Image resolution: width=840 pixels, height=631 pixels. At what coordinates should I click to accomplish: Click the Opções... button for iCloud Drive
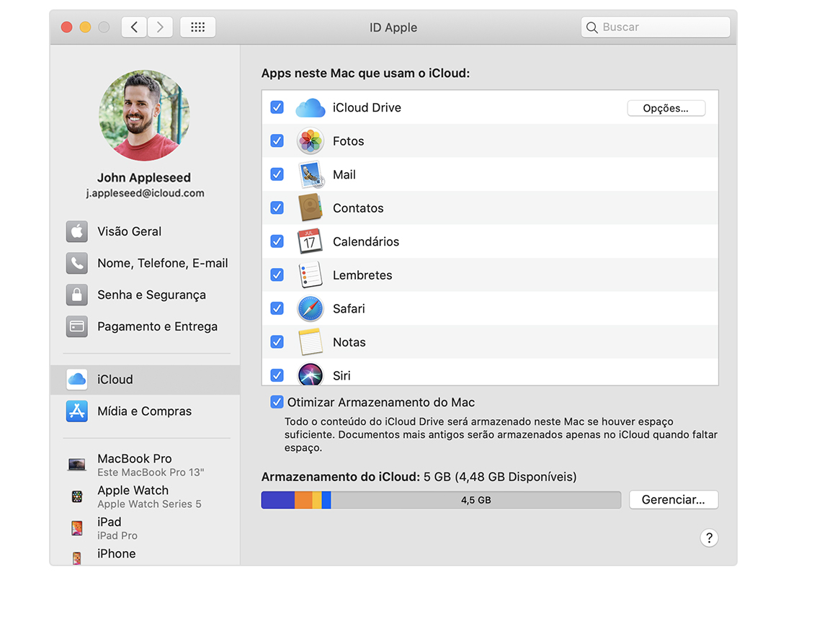(x=666, y=108)
